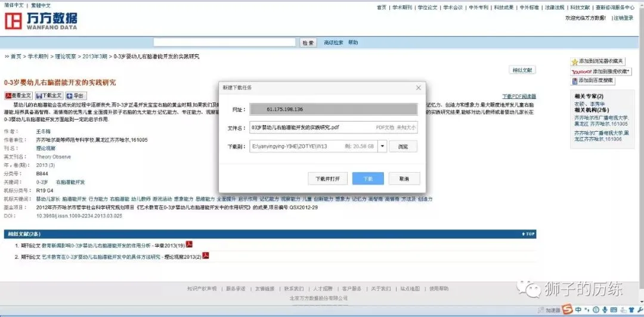
Task: Click the 下载并打开 button
Action: tap(328, 179)
